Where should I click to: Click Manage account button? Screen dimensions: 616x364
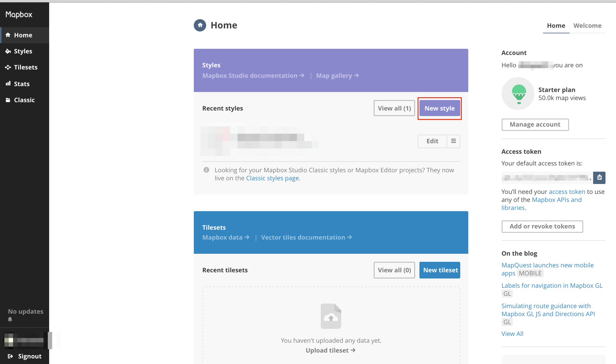pos(535,124)
